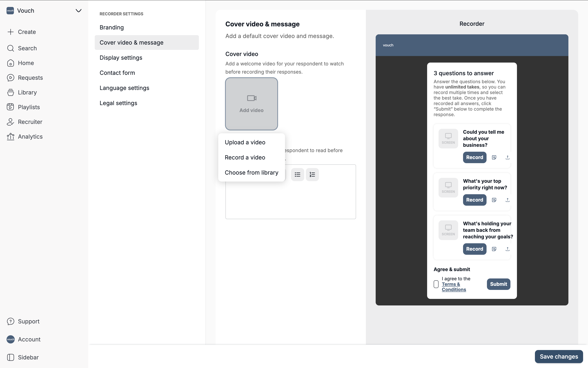This screenshot has width=588, height=368.
Task: Choose Record a video option
Action: (x=252, y=157)
